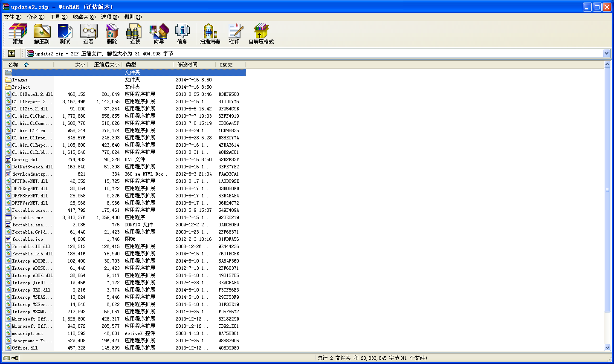Select the Images folder entry

(x=20, y=80)
